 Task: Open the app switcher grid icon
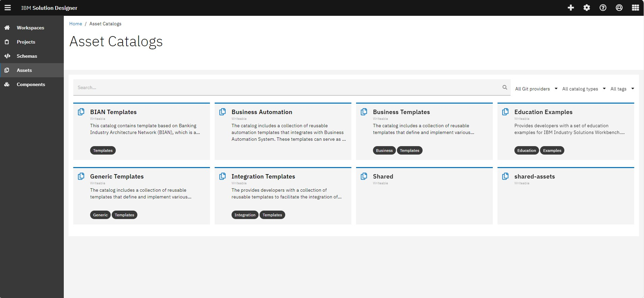click(635, 7)
